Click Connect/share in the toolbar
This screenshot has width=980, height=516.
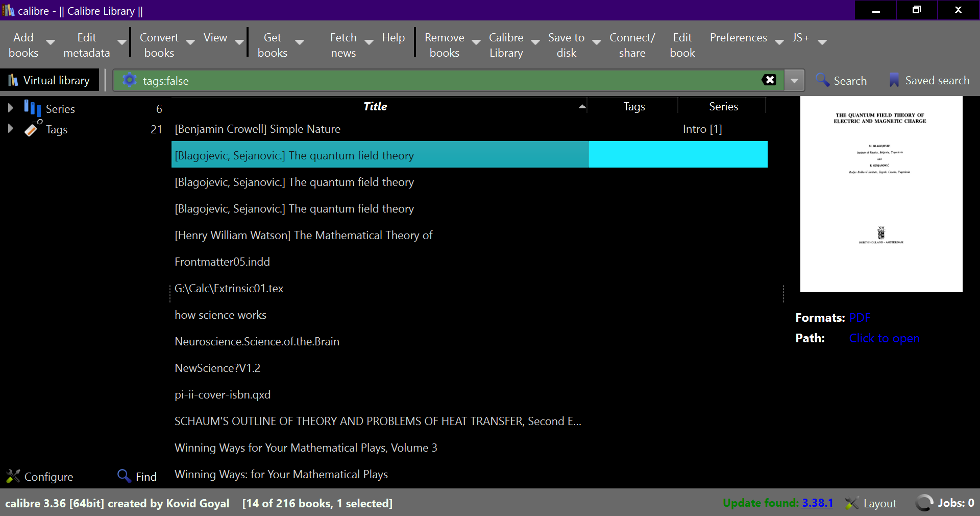tap(632, 45)
